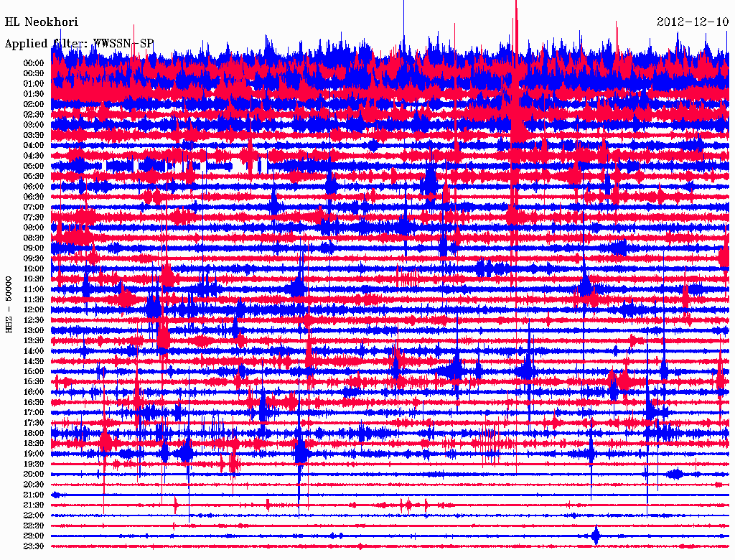This screenshot has height=560, width=735.
Task: Select the 04:30 time label
Action: coord(33,156)
